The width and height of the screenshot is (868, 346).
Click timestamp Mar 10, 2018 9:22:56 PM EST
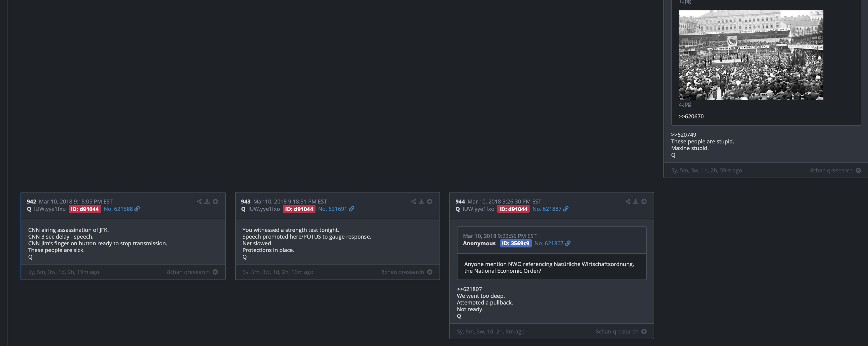point(500,236)
